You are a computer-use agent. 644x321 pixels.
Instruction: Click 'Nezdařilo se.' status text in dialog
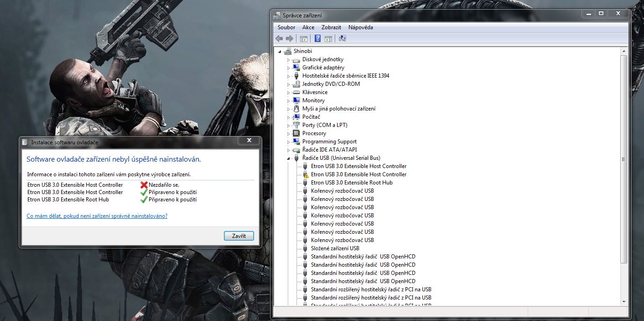[164, 185]
